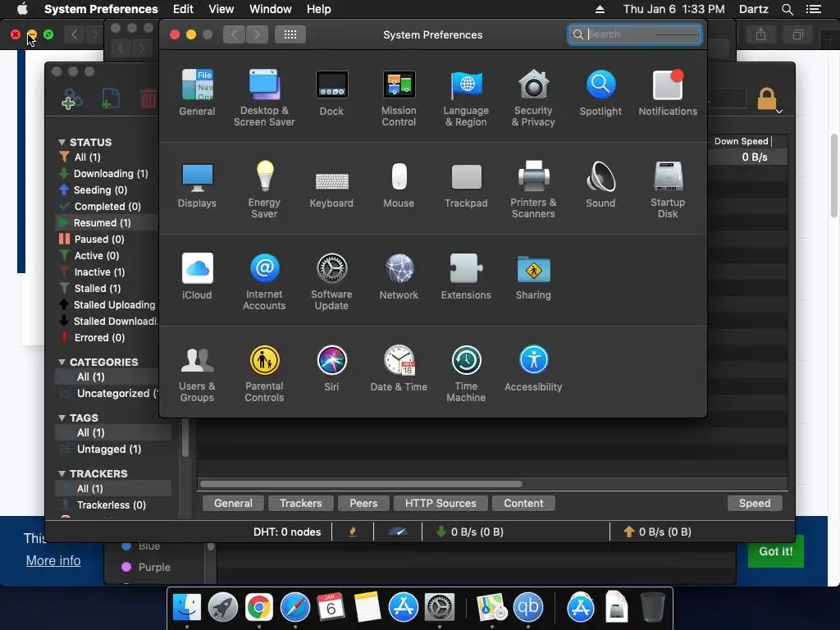Viewport: 840px width, 630px height.
Task: Open Internet Accounts pane
Action: pos(264,282)
